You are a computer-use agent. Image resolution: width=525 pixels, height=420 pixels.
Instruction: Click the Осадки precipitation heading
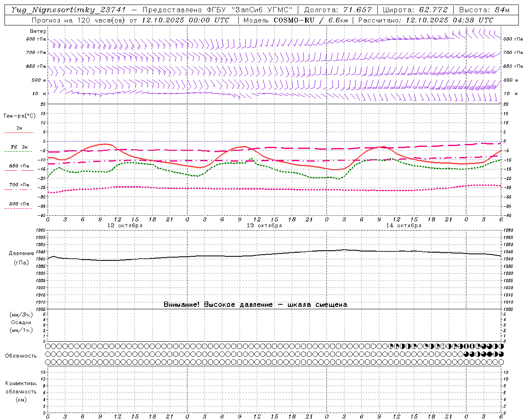21,322
